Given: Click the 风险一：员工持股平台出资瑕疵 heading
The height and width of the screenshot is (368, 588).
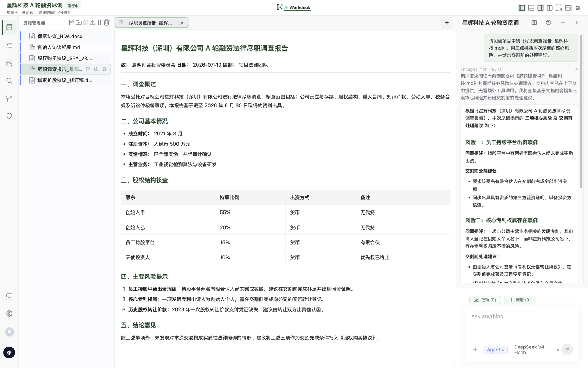Looking at the screenshot, I should coord(501,142).
